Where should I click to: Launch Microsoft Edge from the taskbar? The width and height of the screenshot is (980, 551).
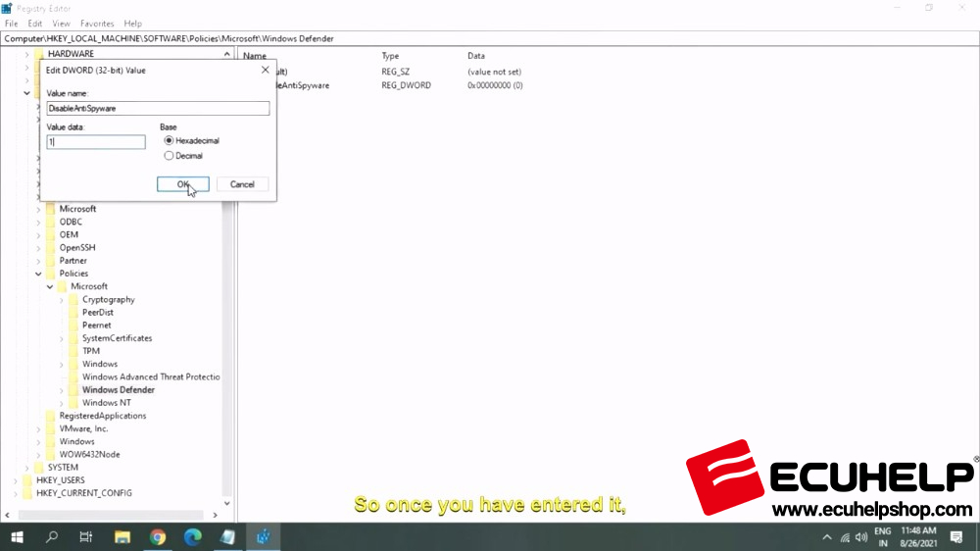192,537
